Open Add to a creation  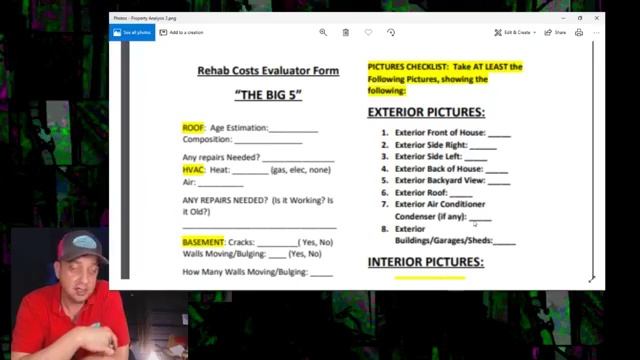[x=181, y=33]
